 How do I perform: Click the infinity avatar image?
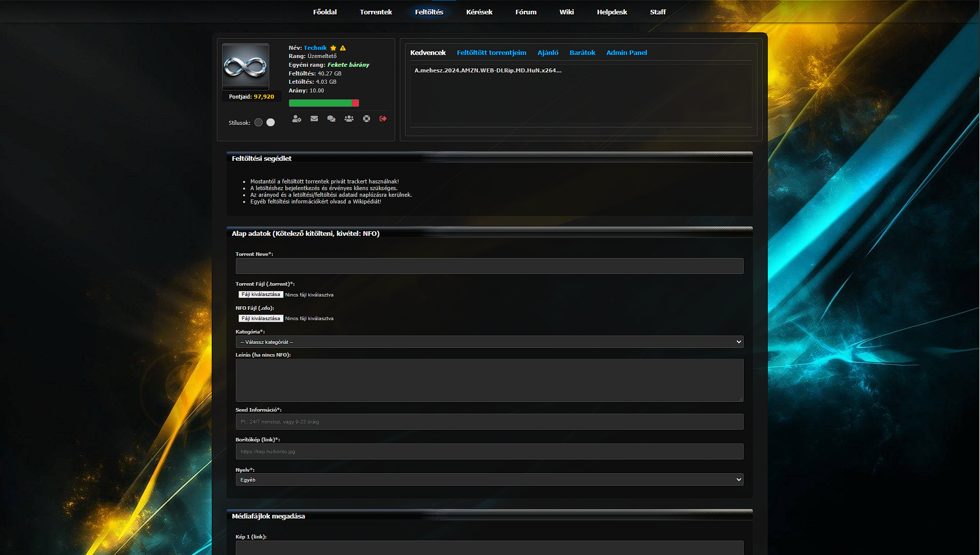pos(246,67)
